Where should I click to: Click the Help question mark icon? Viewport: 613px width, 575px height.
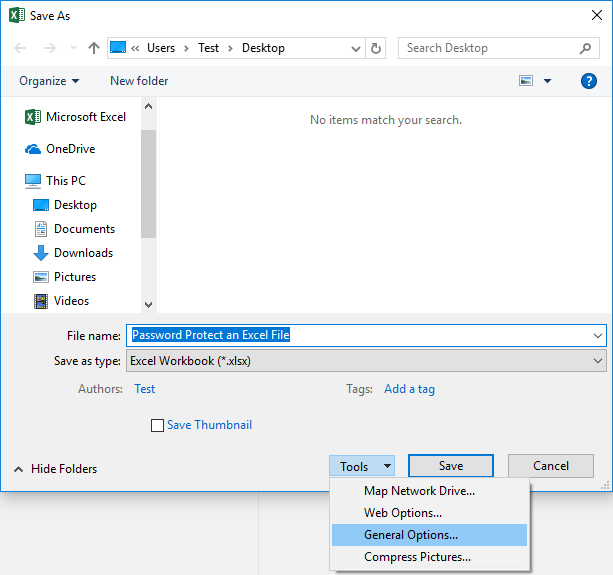click(589, 81)
